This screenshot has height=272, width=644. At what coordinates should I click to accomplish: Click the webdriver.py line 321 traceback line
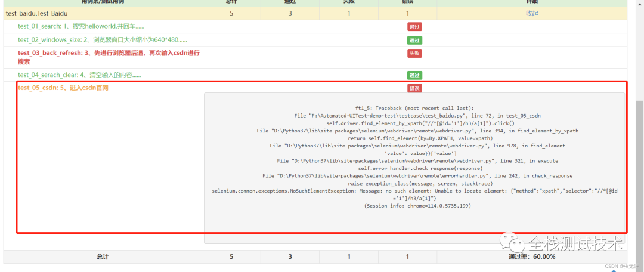(x=417, y=160)
